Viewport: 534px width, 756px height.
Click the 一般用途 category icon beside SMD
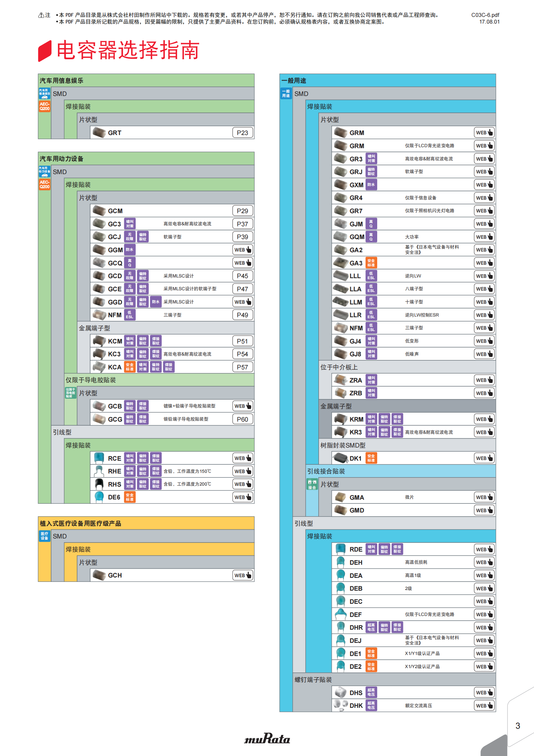[286, 94]
